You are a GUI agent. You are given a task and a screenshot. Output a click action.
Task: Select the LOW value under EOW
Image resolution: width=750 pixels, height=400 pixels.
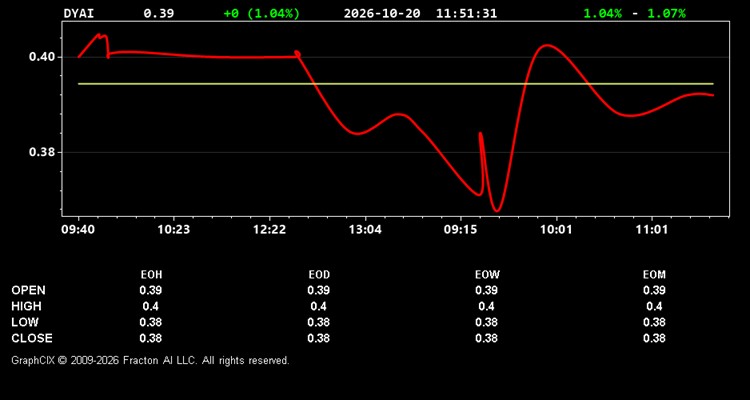[x=487, y=322]
